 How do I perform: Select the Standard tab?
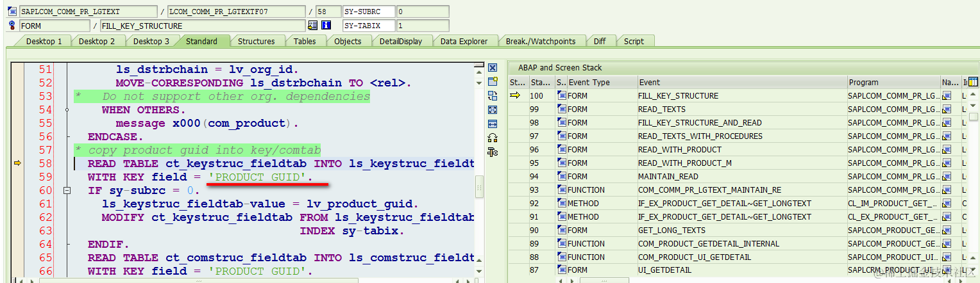pyautogui.click(x=201, y=41)
